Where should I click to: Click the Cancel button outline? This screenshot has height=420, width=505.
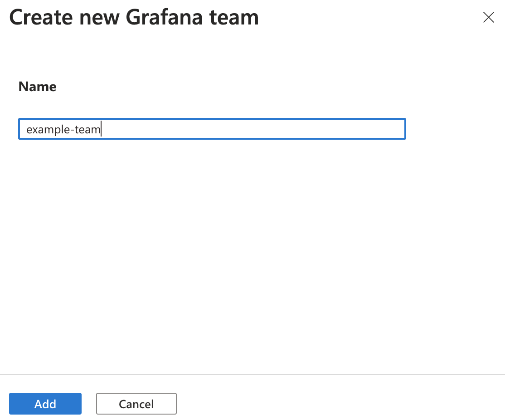point(136,404)
